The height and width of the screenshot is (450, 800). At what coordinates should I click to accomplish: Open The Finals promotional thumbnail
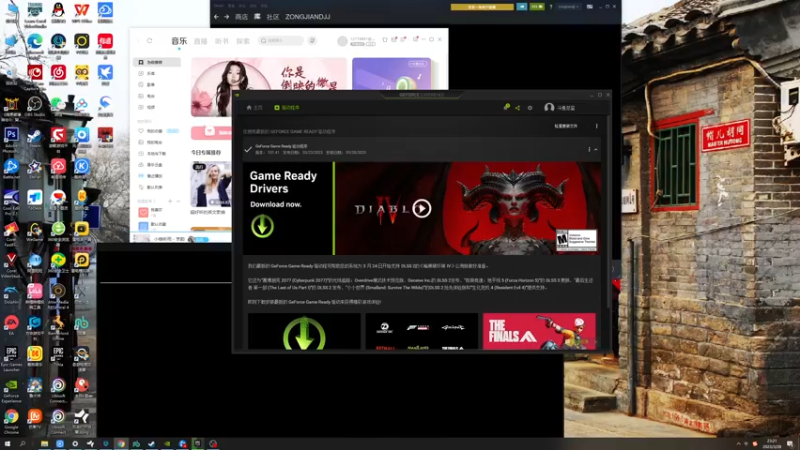[539, 331]
